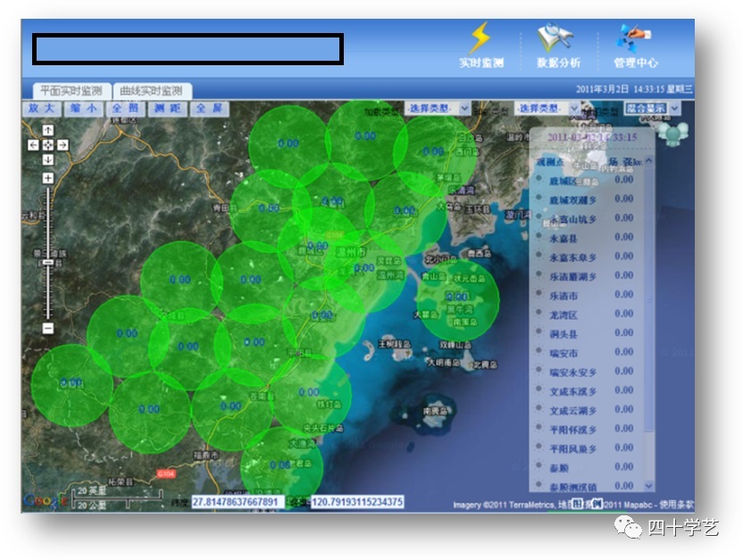Click the list scroll-down arrow
This screenshot has height=560, width=743.
point(648,486)
